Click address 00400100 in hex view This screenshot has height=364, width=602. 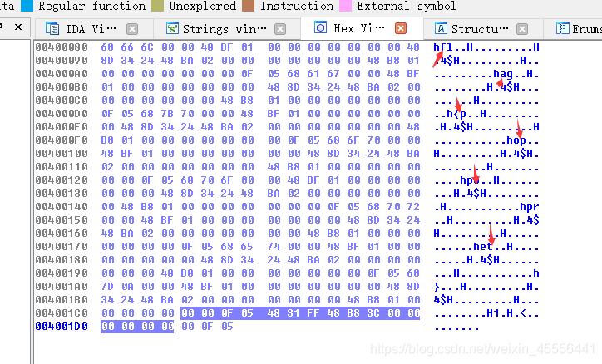(62, 154)
